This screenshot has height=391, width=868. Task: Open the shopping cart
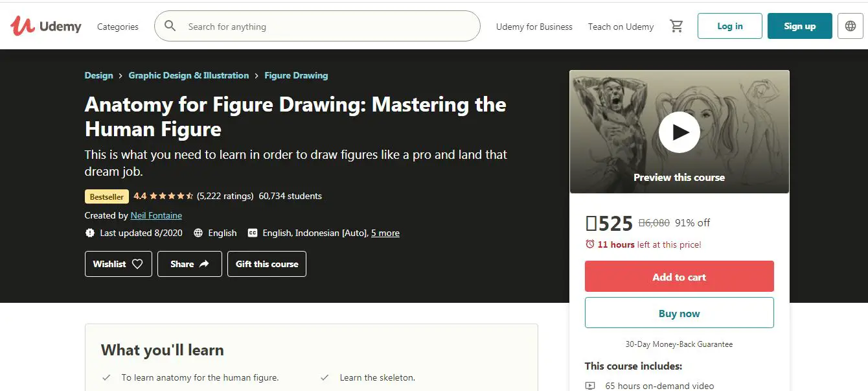point(676,26)
